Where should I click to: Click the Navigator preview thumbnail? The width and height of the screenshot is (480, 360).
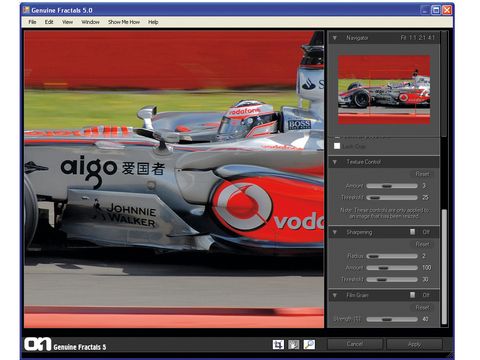coord(384,90)
